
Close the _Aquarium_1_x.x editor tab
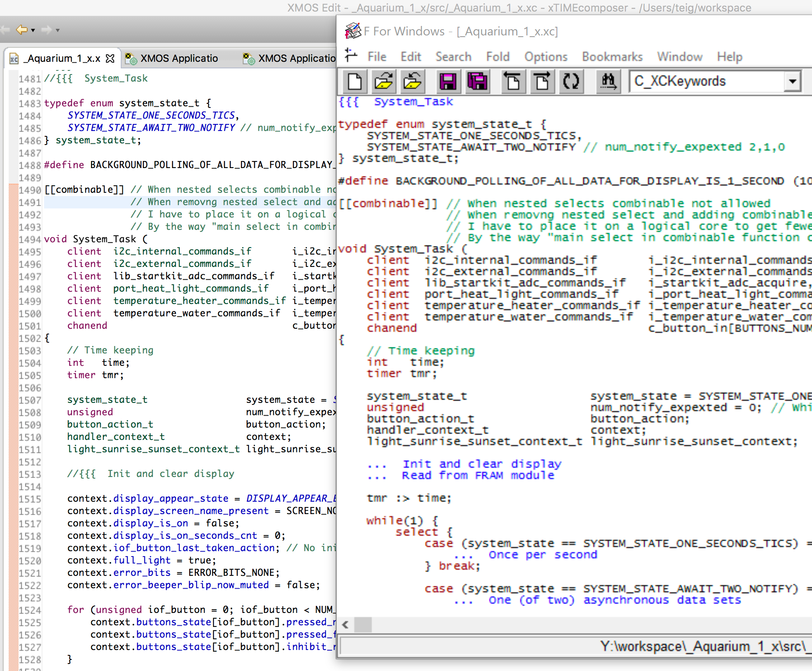[110, 58]
